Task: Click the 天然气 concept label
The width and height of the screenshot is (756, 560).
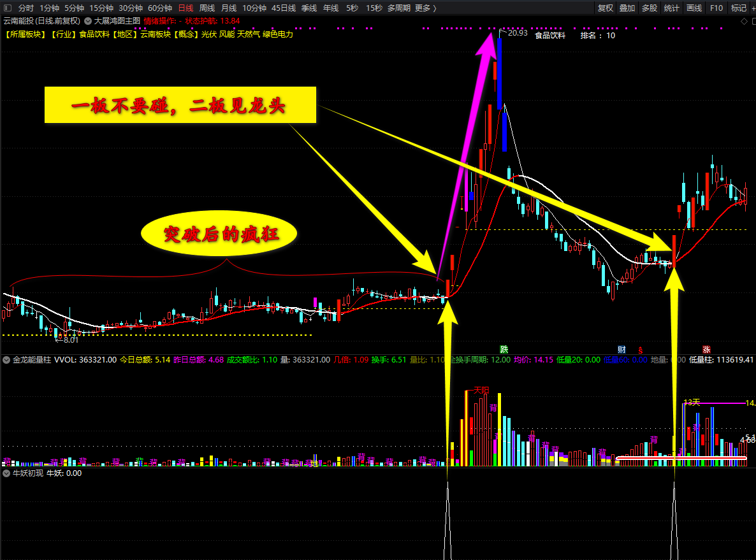Action: pyautogui.click(x=249, y=34)
